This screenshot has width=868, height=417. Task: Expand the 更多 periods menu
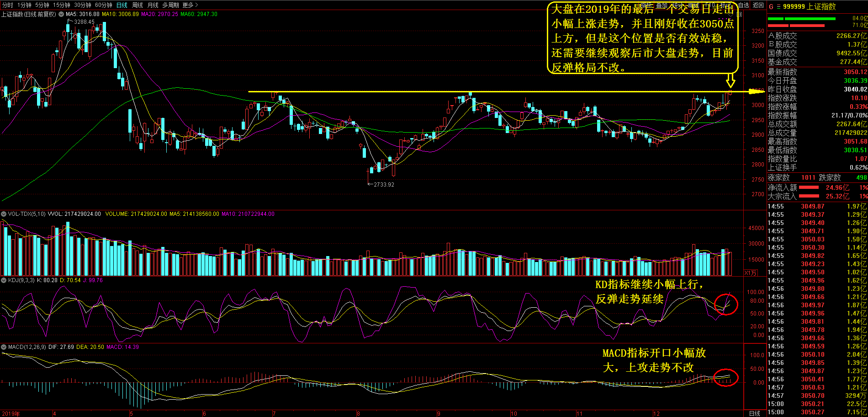pyautogui.click(x=190, y=5)
